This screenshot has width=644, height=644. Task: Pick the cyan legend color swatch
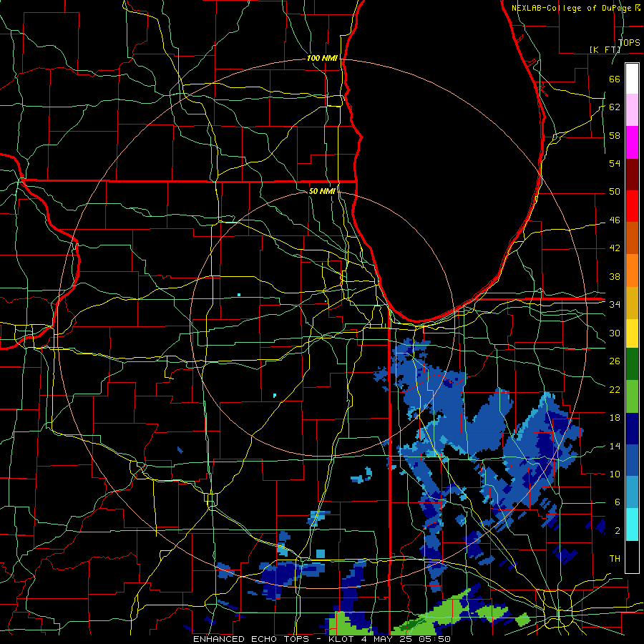(632, 525)
